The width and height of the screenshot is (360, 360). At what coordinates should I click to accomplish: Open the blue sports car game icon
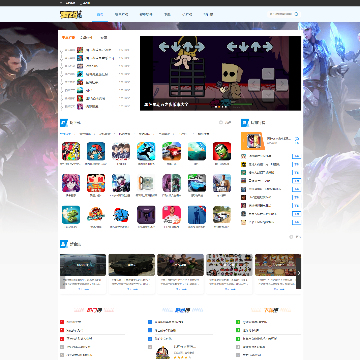click(x=197, y=183)
